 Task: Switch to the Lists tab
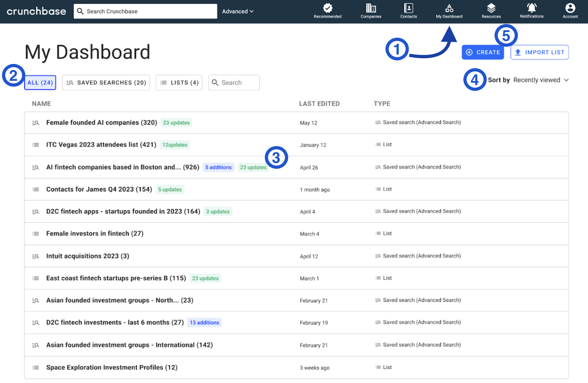(x=179, y=82)
